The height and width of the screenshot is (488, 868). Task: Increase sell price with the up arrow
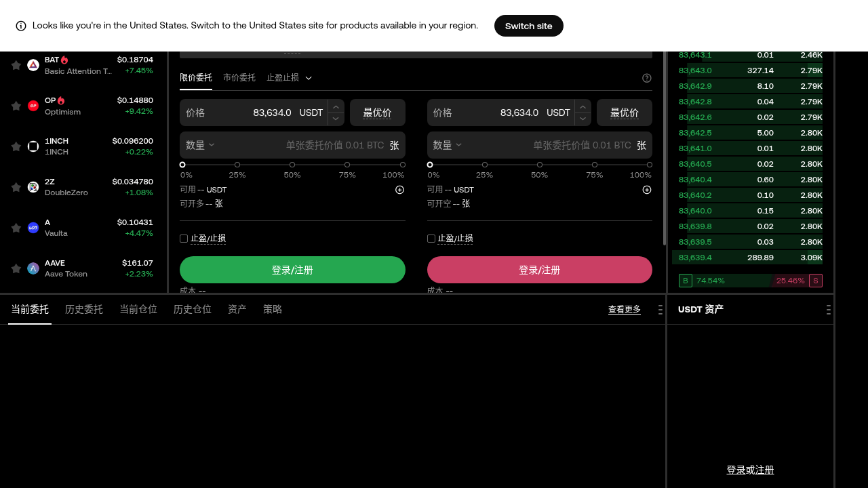coord(583,106)
